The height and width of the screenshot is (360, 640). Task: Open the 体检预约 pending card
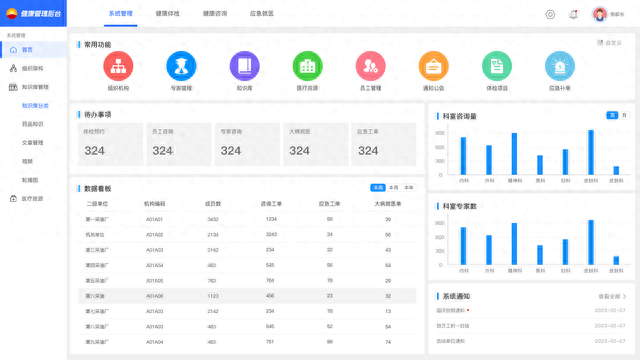click(111, 144)
